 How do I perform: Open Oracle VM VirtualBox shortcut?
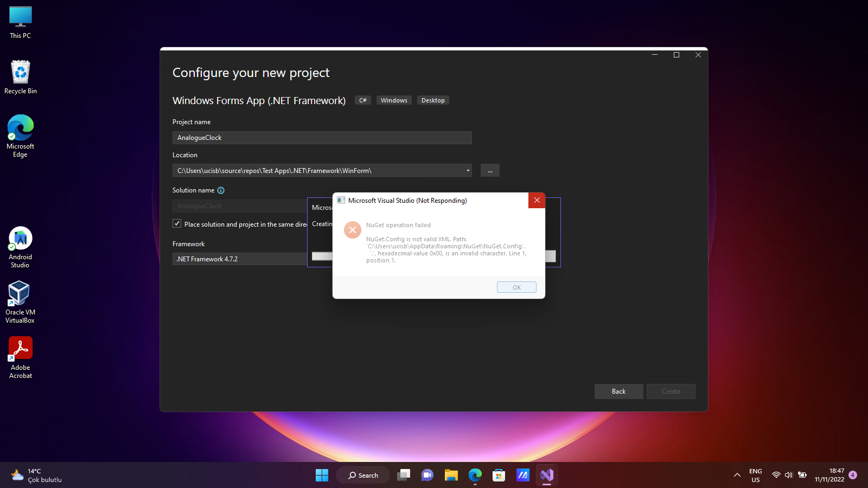click(21, 302)
